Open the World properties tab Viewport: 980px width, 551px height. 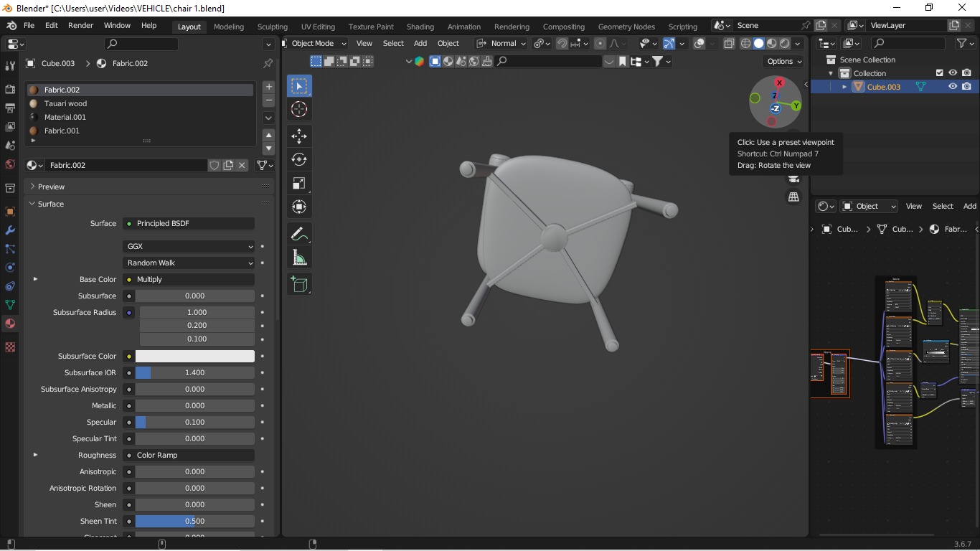point(10,164)
